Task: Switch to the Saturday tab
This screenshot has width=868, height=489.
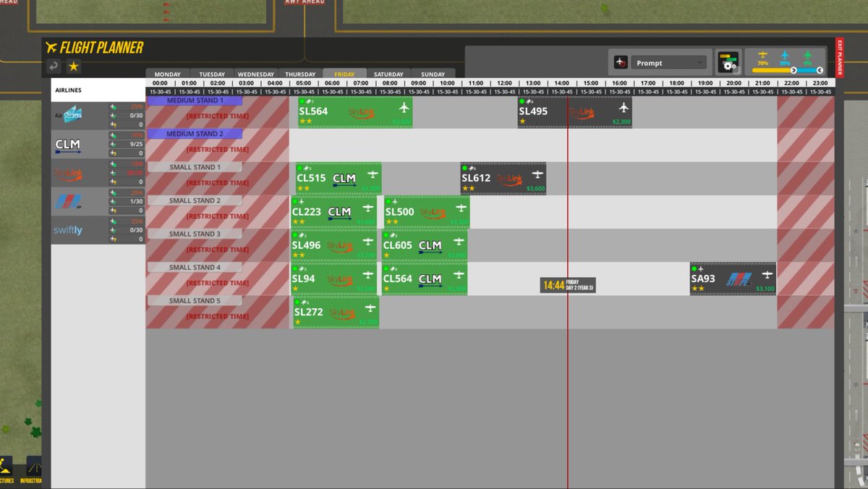Action: [x=388, y=74]
